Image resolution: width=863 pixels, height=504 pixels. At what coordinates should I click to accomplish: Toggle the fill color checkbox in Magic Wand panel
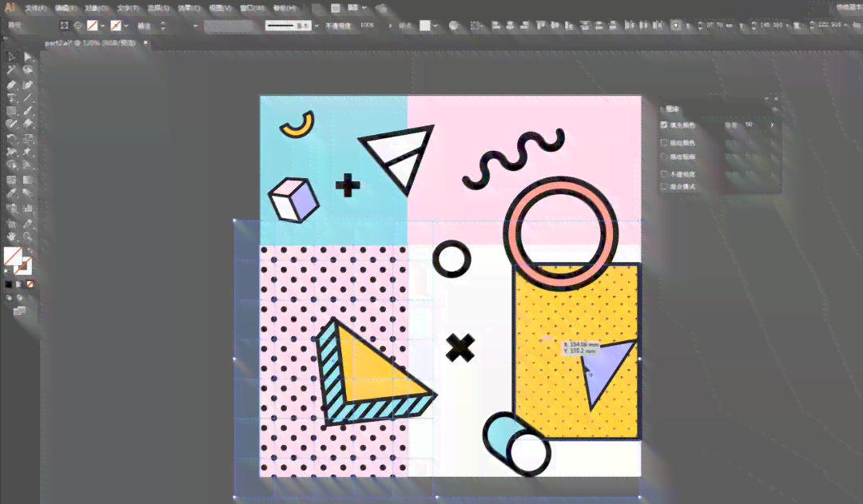click(x=664, y=125)
